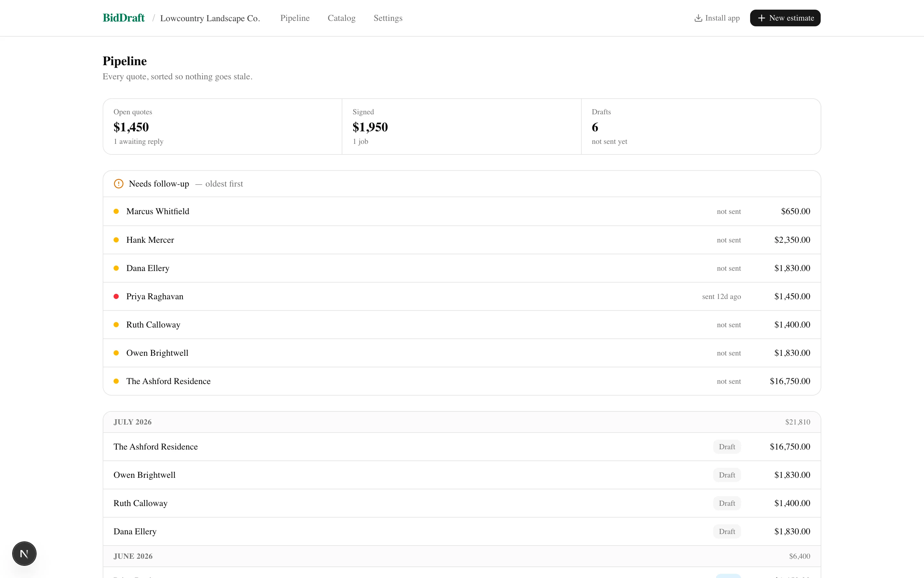Click Draft badge on Owen Brightwell July row
Screen dimensions: 924x578
pos(727,475)
